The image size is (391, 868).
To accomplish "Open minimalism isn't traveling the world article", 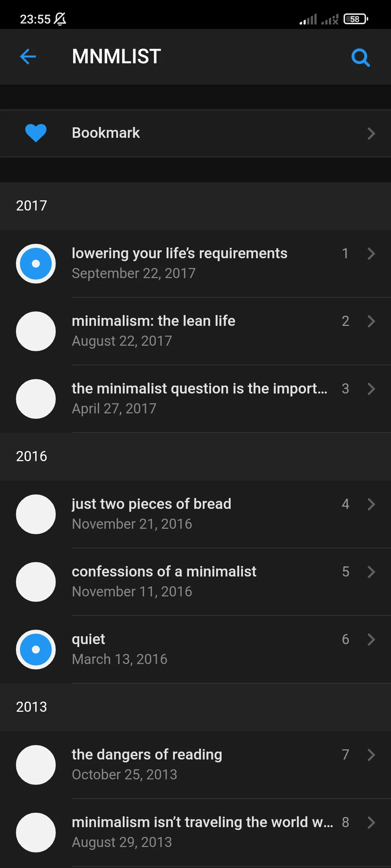I will pos(195,833).
